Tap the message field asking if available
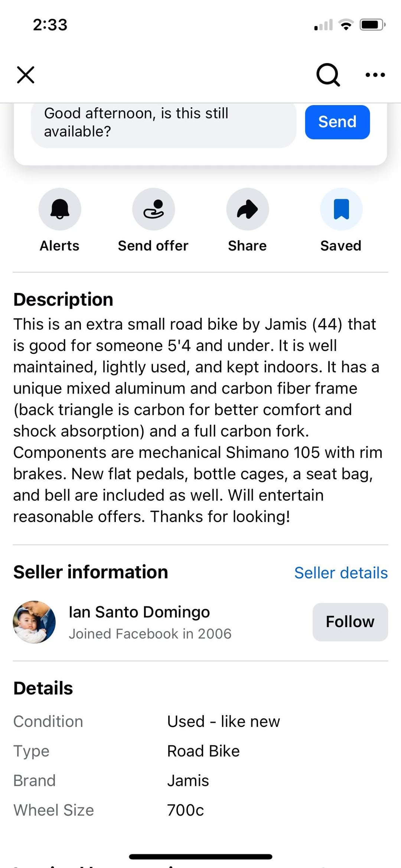This screenshot has height=868, width=401. point(163,123)
